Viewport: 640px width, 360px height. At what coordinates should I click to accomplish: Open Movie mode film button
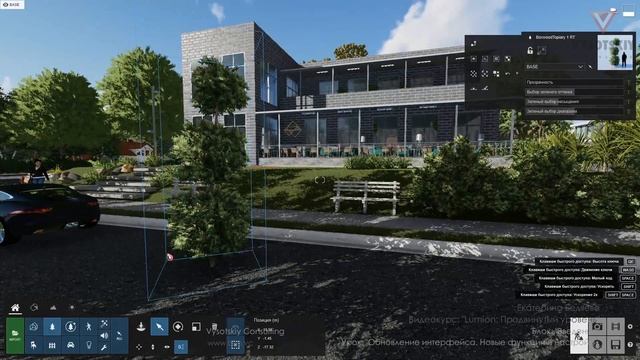pyautogui.click(x=616, y=327)
